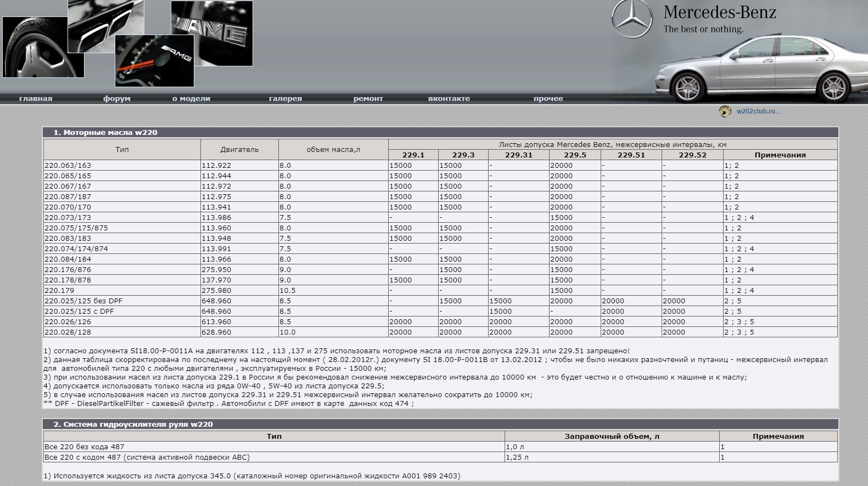
Task: Click the "Заправочный объем, л" column header
Action: (612, 437)
